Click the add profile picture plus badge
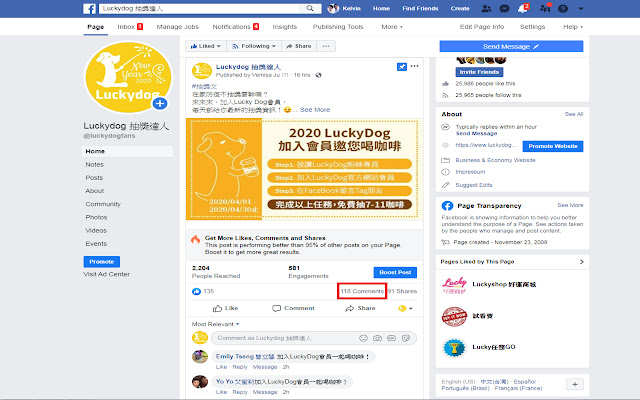Viewport: 640px width, 400px height. [160, 103]
